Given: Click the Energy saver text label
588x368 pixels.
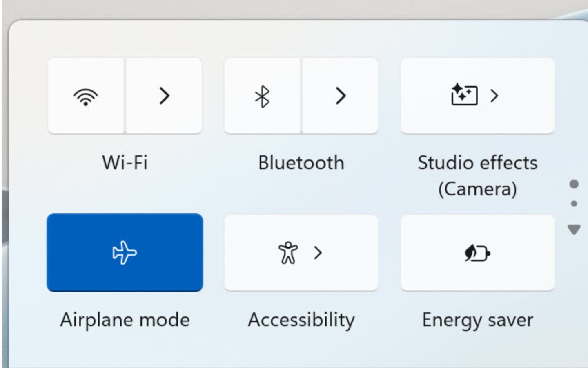Looking at the screenshot, I should pyautogui.click(x=477, y=320).
